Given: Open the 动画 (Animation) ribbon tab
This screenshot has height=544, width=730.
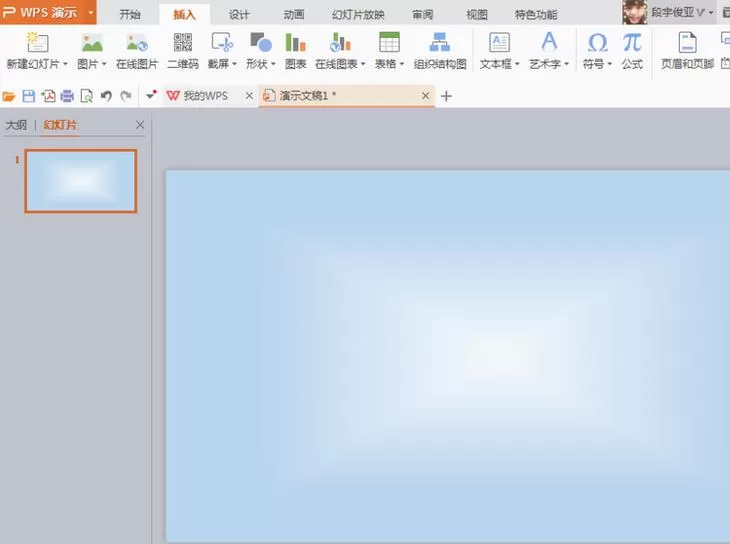Looking at the screenshot, I should click(294, 14).
